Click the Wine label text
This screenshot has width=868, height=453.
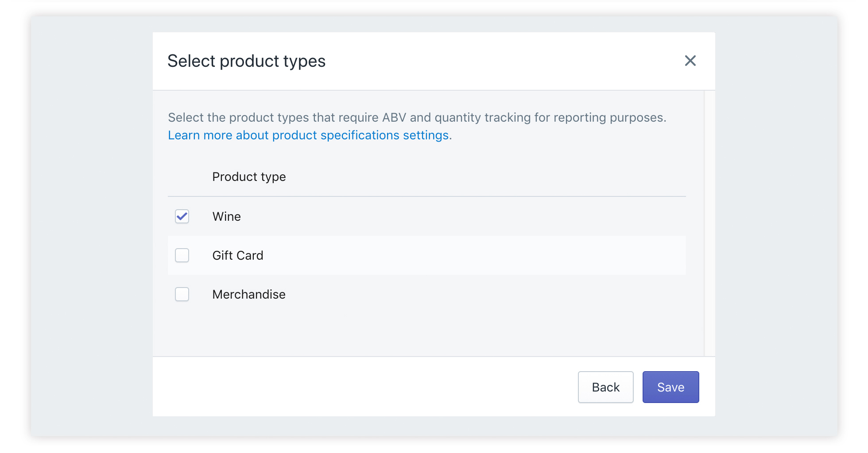tap(226, 216)
